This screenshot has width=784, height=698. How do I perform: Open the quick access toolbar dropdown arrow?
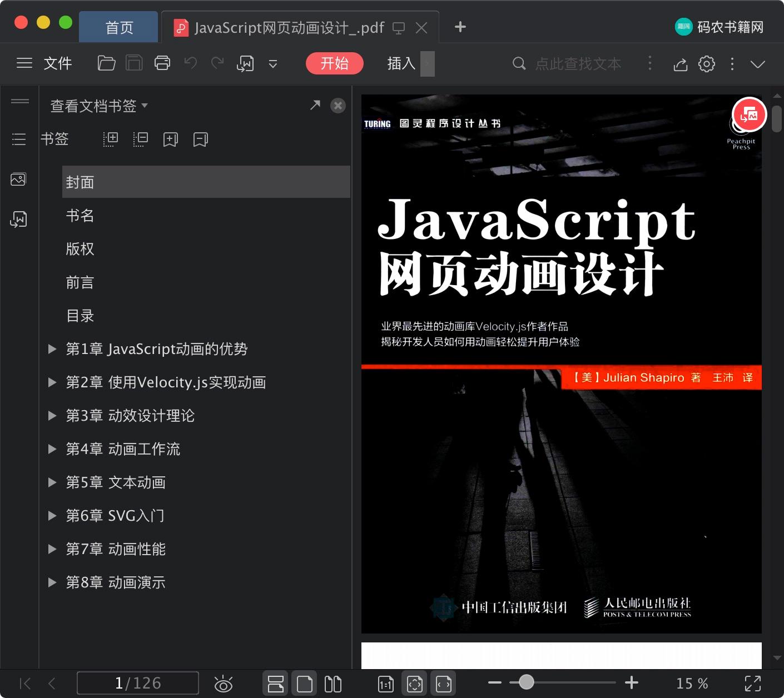pos(273,64)
